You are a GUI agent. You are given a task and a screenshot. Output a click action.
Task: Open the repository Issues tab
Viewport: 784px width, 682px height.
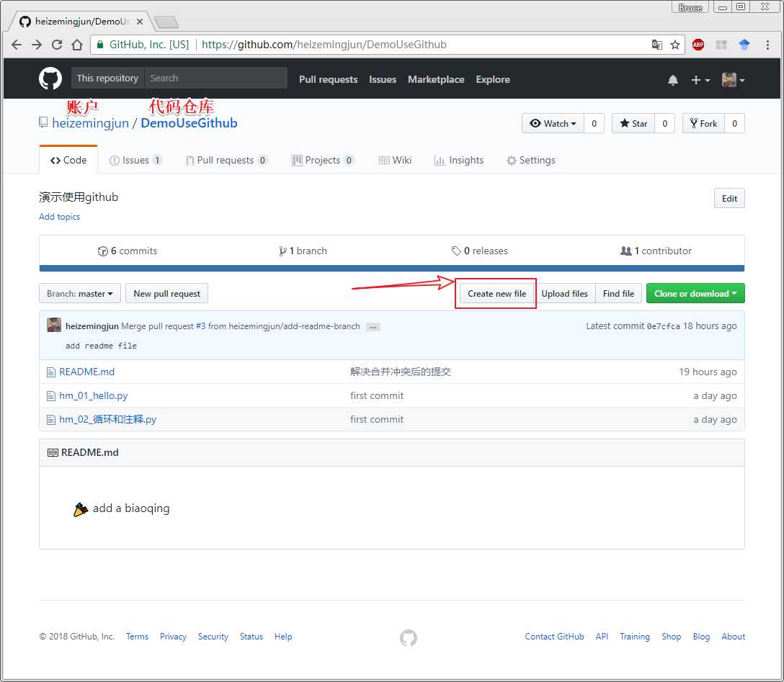pyautogui.click(x=135, y=160)
